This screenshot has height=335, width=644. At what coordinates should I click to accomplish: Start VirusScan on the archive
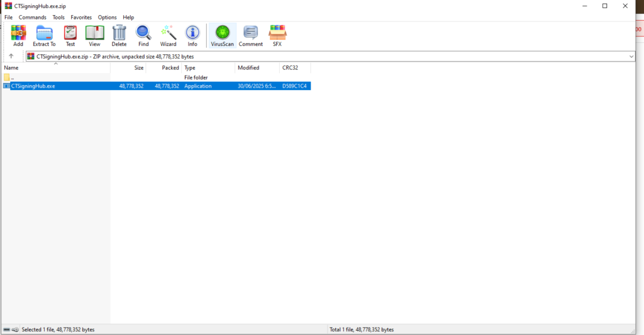coord(222,36)
